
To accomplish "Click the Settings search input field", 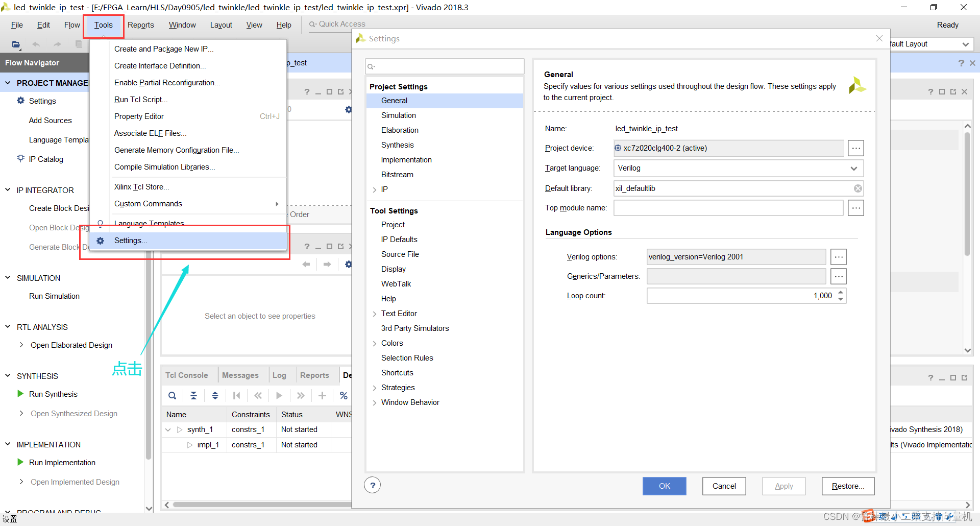I will 445,66.
